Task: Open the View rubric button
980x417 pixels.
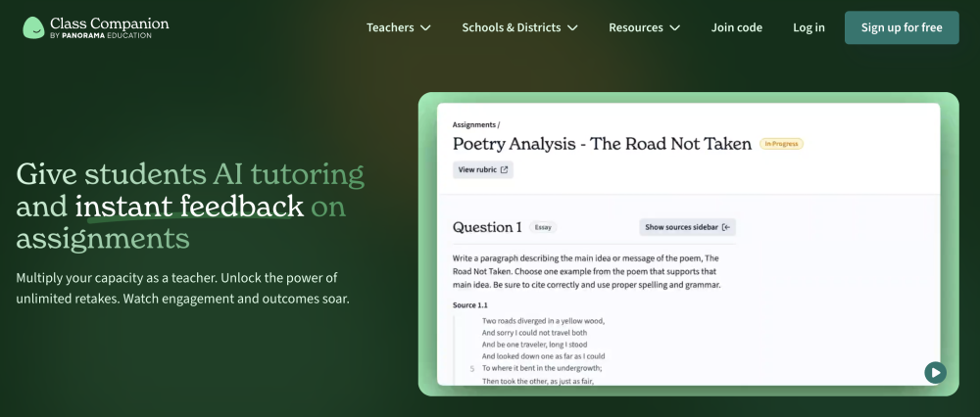Action: click(x=483, y=169)
